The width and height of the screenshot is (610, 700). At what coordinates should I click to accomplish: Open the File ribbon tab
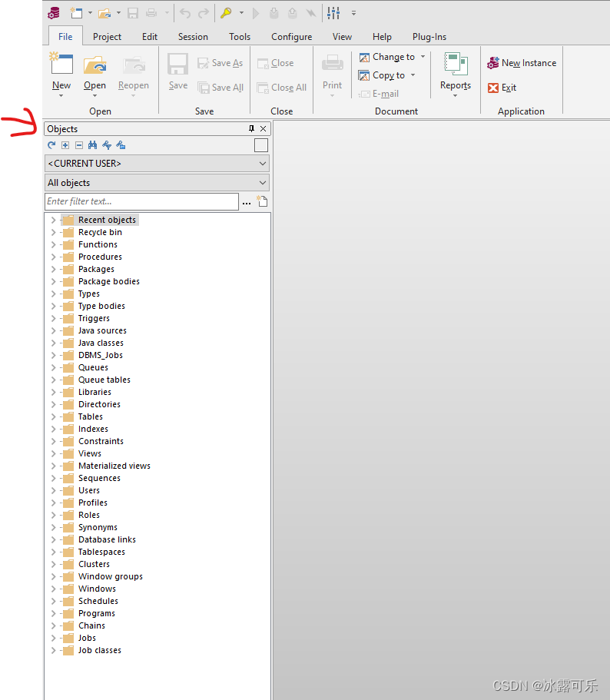(65, 37)
